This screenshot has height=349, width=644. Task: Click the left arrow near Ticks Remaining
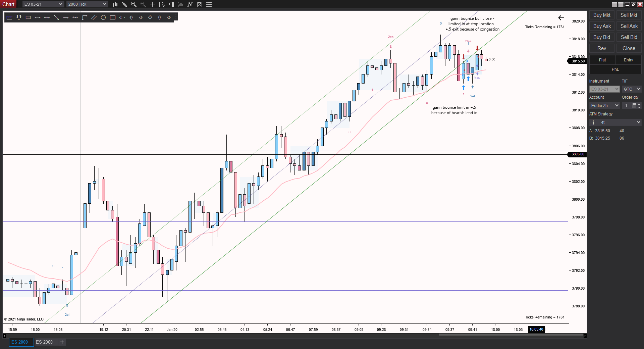(561, 18)
